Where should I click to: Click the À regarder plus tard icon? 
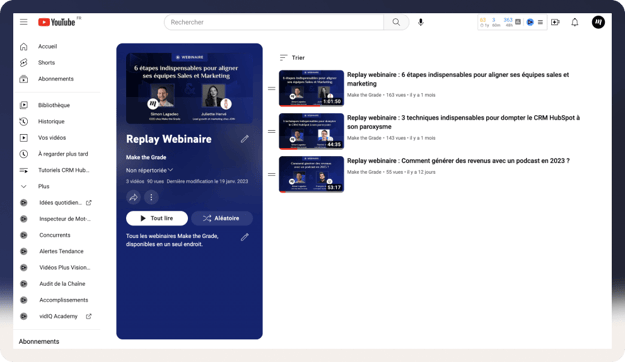click(x=24, y=154)
